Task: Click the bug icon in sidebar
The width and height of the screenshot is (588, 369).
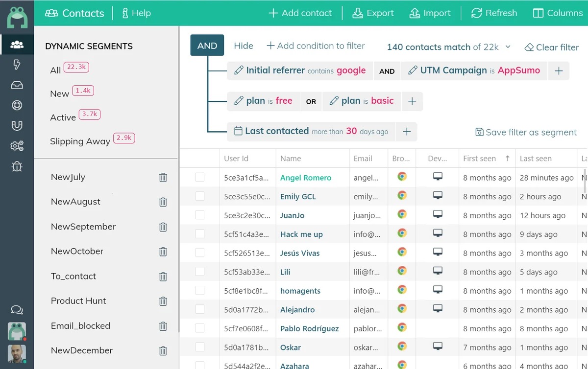Action: click(17, 166)
